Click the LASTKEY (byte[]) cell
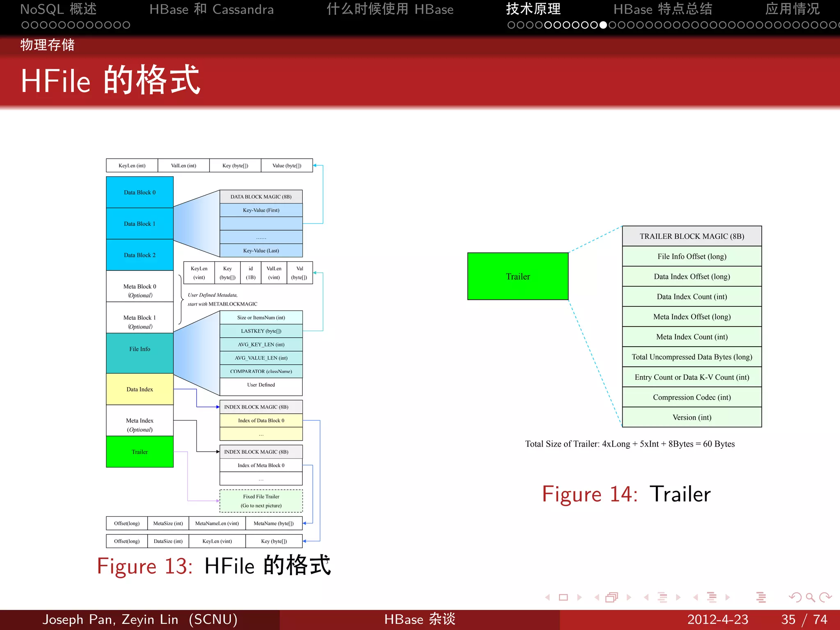The width and height of the screenshot is (840, 630). (261, 331)
